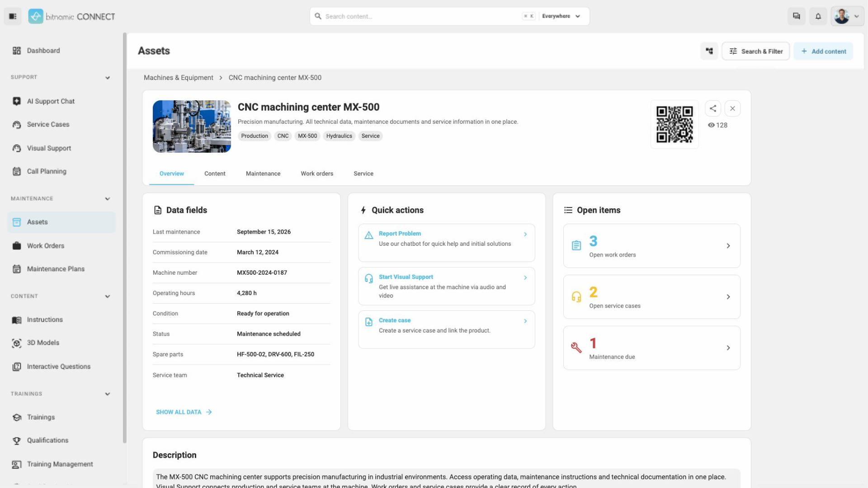Click the tree structure view icon
Screen dimensions: 868x488
tap(709, 51)
